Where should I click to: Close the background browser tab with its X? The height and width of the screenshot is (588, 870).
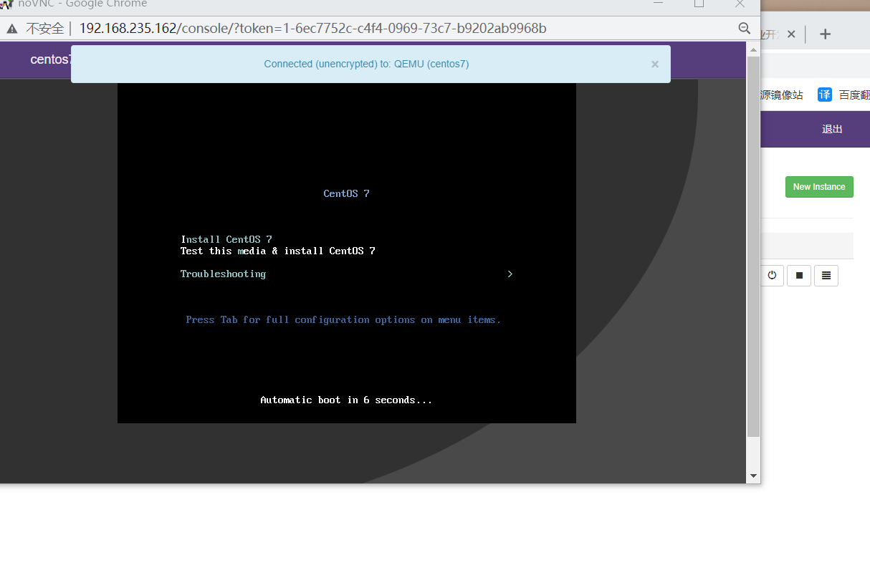tap(791, 34)
